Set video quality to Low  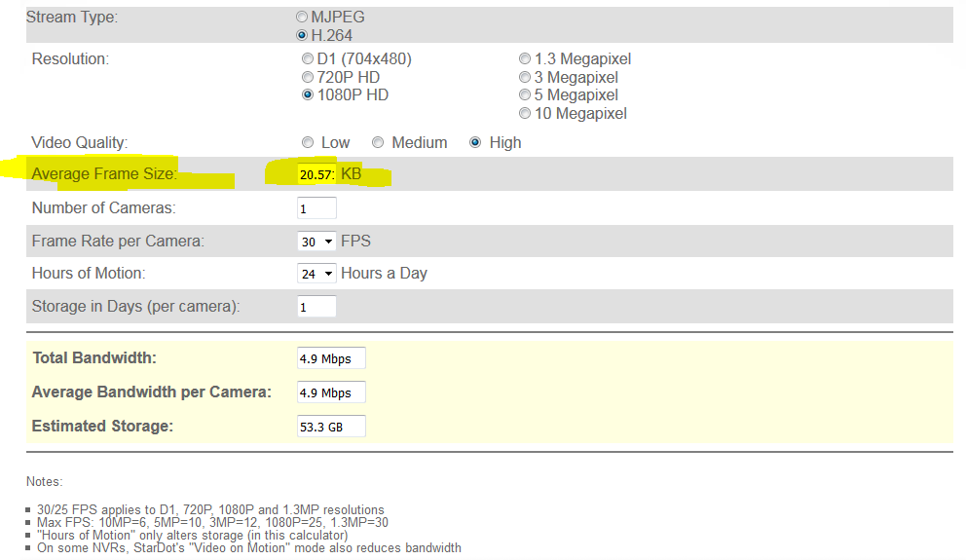309,142
